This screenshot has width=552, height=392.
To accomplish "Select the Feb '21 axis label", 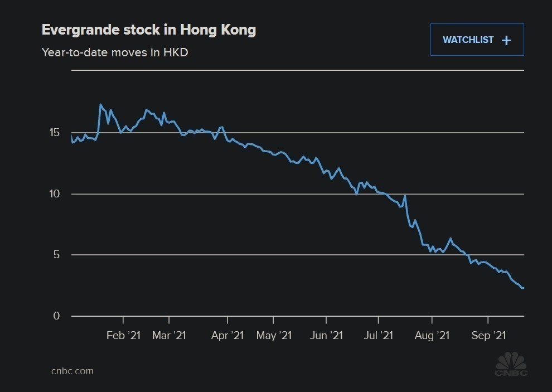I will [123, 335].
